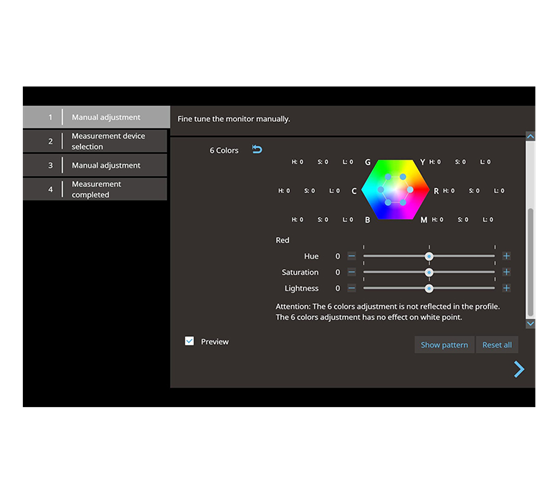Select the blue point in the hexagon
Image resolution: width=560 pixels, height=493 pixels.
pyautogui.click(x=388, y=203)
